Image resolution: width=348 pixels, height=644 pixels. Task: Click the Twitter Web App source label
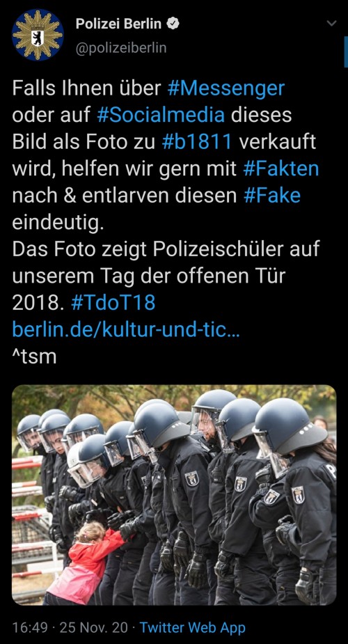pyautogui.click(x=193, y=627)
